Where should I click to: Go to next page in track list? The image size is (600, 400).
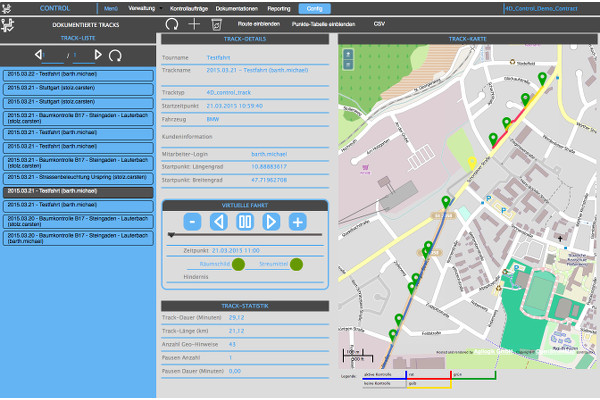pos(98,54)
